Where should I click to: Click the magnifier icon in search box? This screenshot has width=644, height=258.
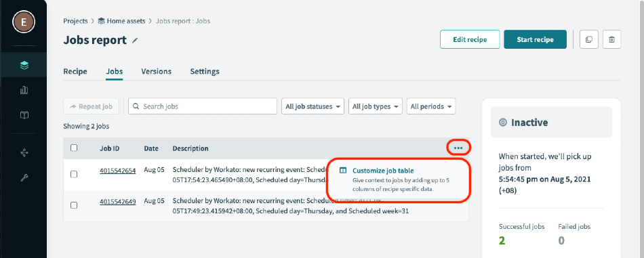[136, 106]
